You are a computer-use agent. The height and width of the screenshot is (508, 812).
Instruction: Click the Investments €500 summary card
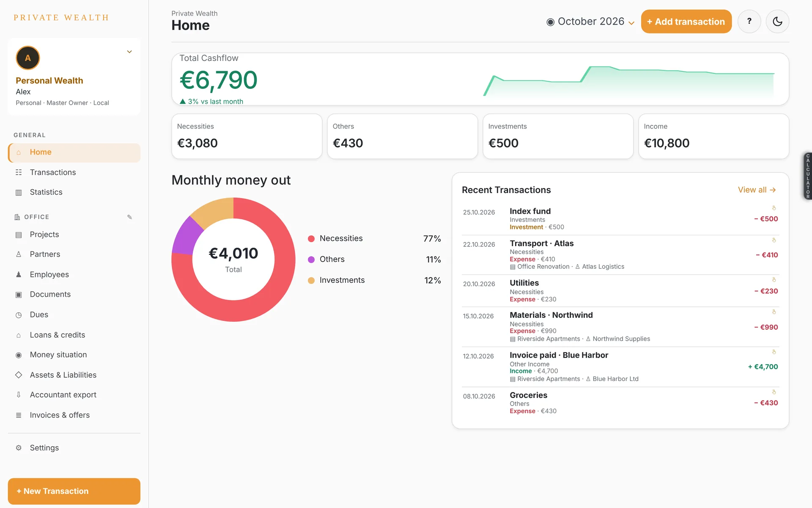pyautogui.click(x=558, y=136)
